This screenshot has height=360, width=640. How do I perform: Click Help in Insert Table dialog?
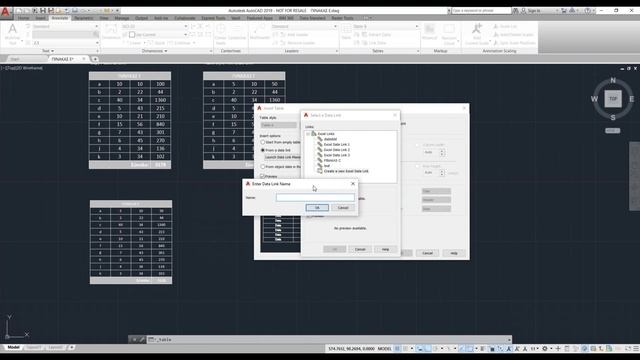tap(454, 253)
